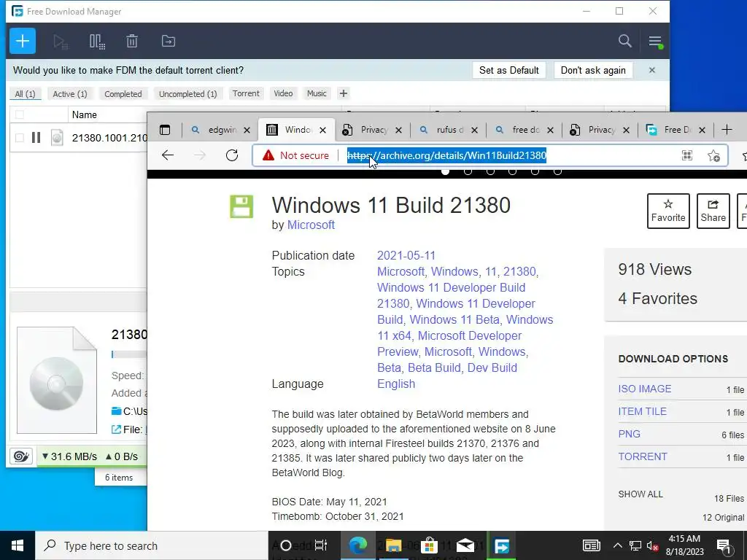Pause selected downloads in FDM toolbar

(x=97, y=42)
